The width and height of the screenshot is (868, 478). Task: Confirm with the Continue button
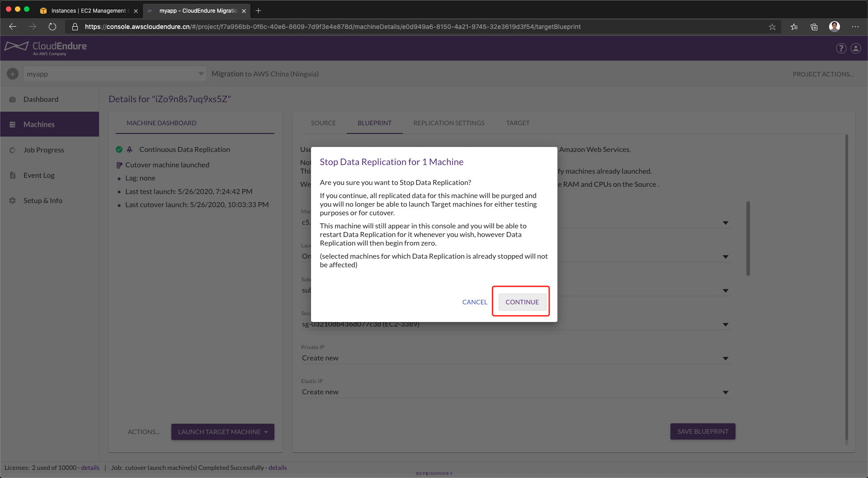point(522,302)
